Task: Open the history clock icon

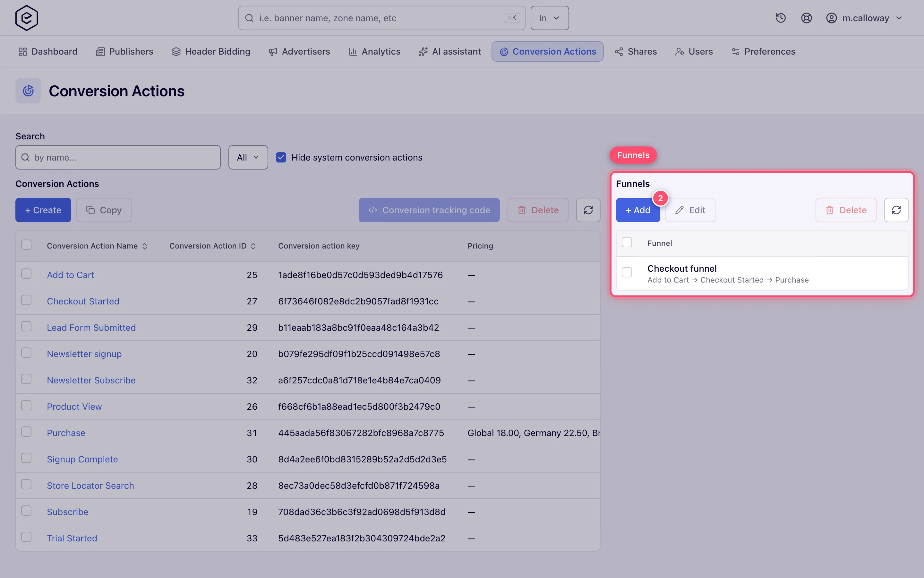Action: coord(781,18)
